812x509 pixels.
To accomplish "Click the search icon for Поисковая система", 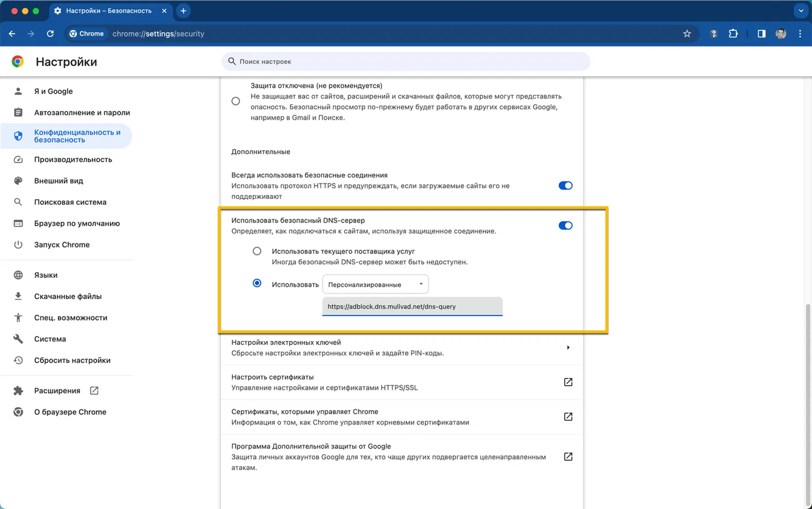I will [18, 202].
